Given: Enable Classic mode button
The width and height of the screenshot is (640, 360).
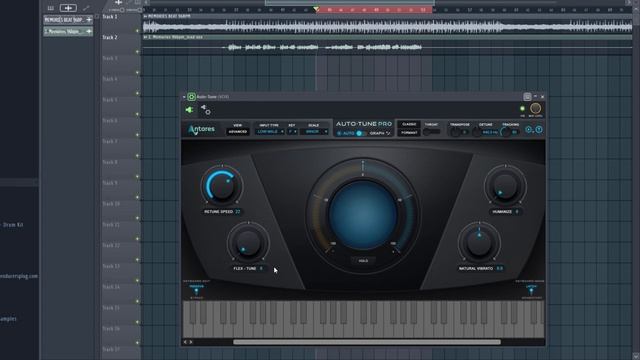Looking at the screenshot, I should pos(409,124).
